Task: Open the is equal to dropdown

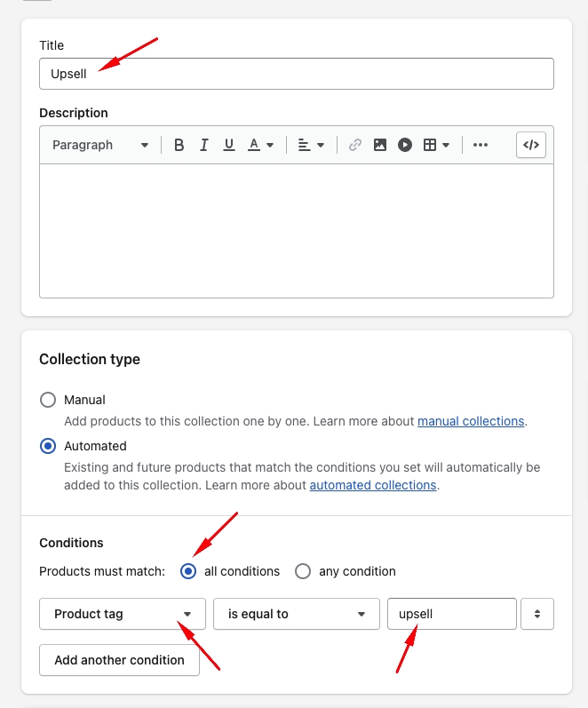Action: coord(296,614)
